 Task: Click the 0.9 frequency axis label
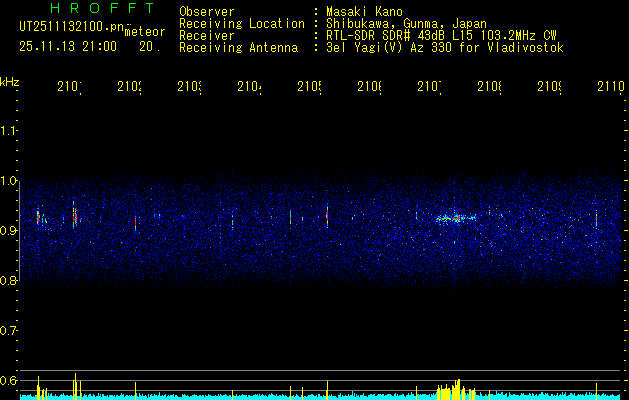click(x=8, y=230)
